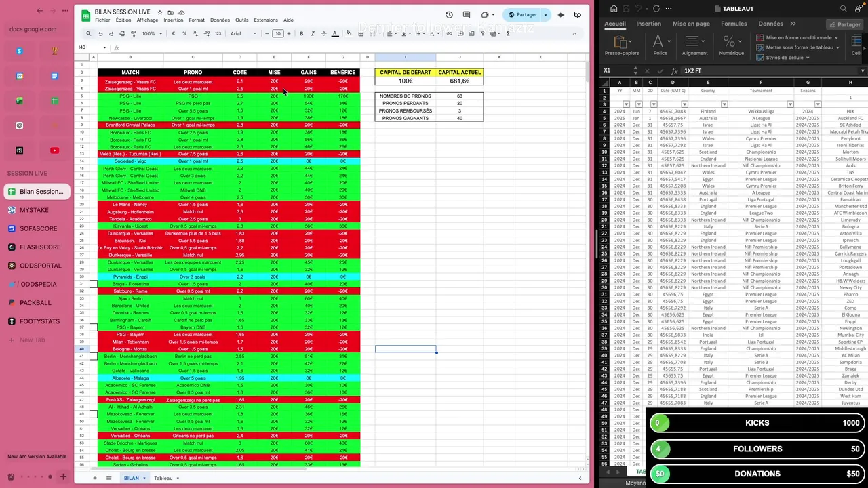Select the Tableau sheet tab in Sheets
This screenshot has width=868, height=488.
[x=163, y=478]
